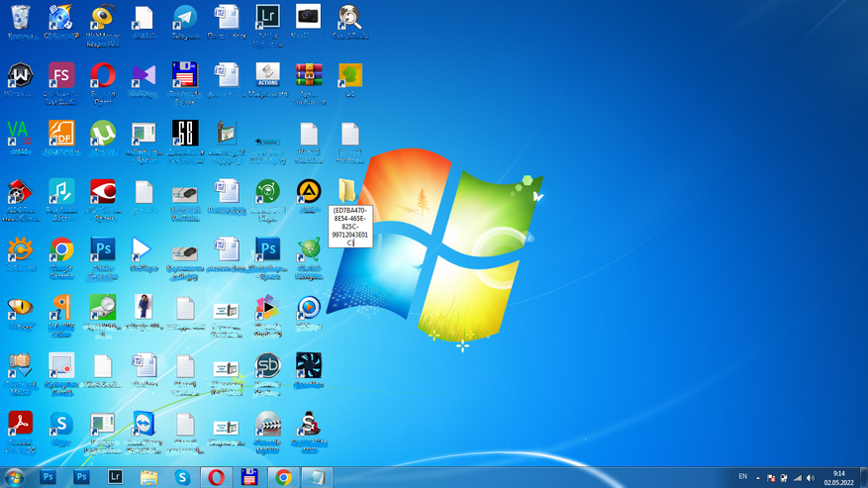
Task: Open Windows Explorer from the taskbar
Action: point(148,477)
